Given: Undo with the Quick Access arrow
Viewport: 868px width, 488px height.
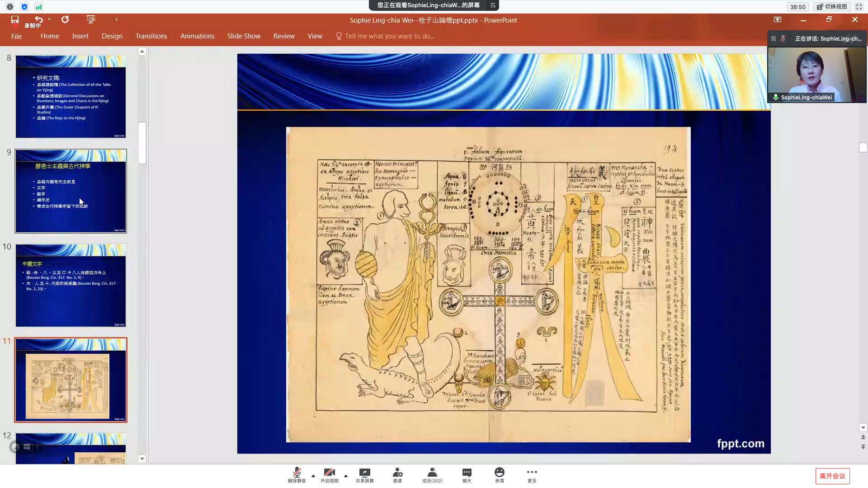Looking at the screenshot, I should 39,19.
